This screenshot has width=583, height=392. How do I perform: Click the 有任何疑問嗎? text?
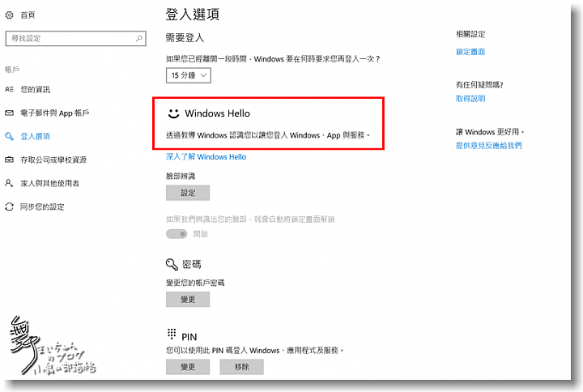[x=479, y=85]
